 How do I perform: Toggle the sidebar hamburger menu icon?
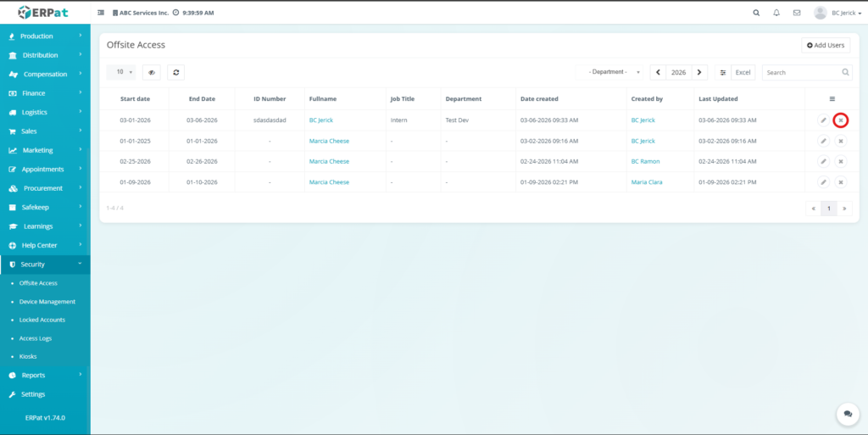click(102, 14)
